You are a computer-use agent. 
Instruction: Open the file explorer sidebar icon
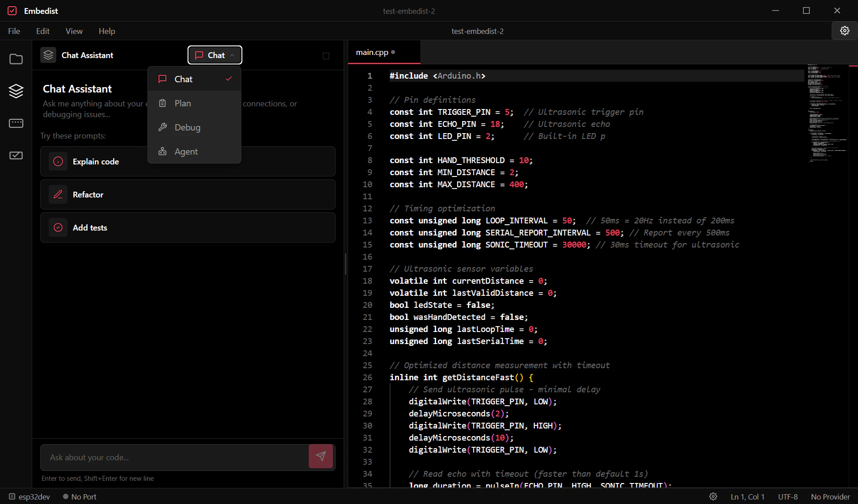click(16, 59)
